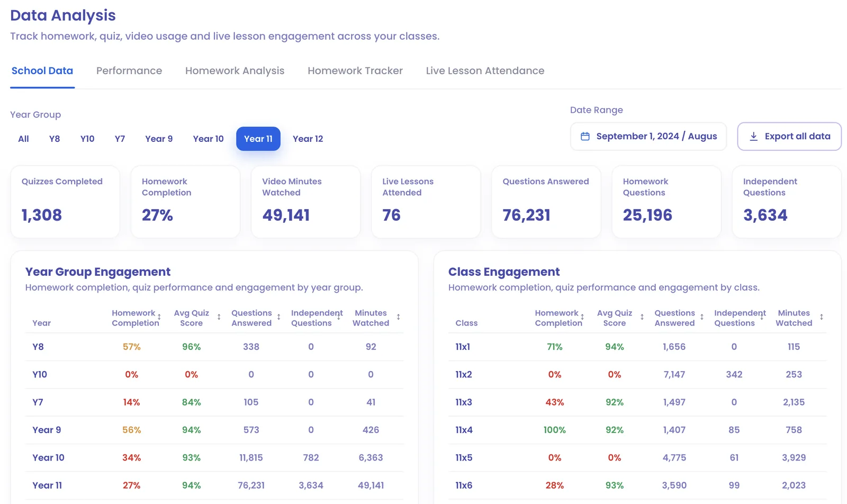847x504 pixels.
Task: Select the Year 10 row label in table
Action: (x=48, y=457)
